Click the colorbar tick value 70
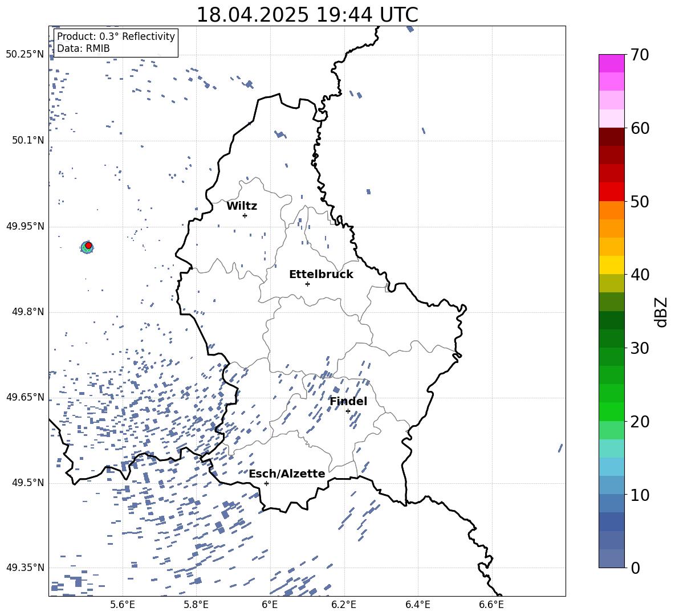This screenshot has height=616, width=675. (x=640, y=55)
